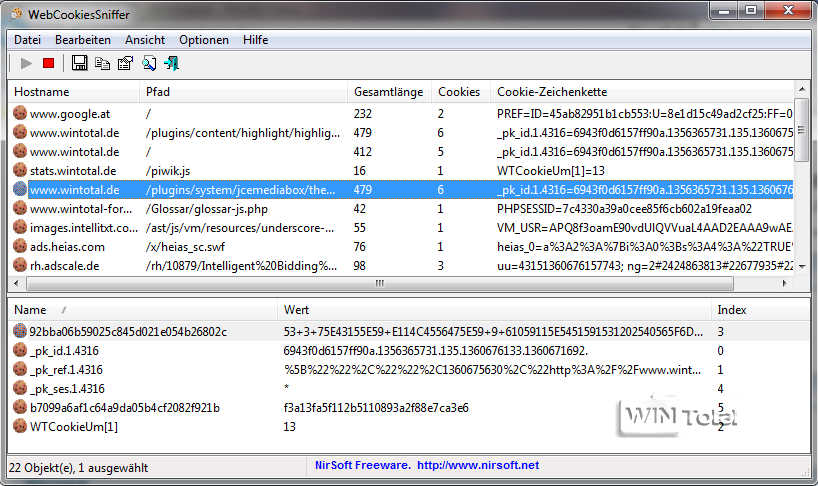Image resolution: width=818 pixels, height=486 pixels.
Task: Select /Glossar/glossar-js.php path cell
Action: pyautogui.click(x=207, y=209)
